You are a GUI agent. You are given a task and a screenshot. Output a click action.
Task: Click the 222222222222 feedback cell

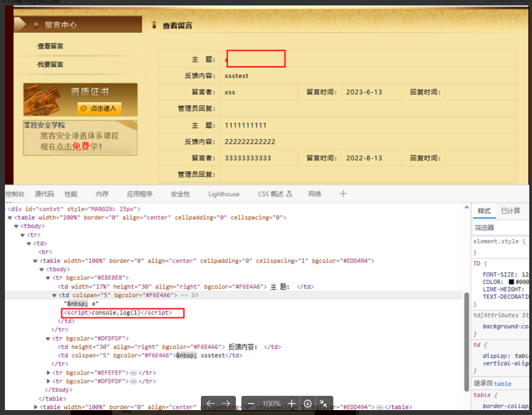coord(368,142)
